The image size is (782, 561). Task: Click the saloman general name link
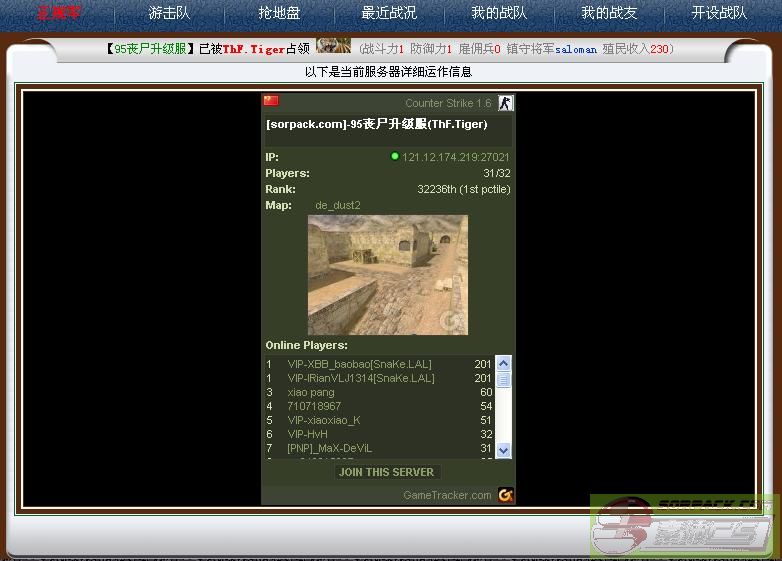click(576, 49)
